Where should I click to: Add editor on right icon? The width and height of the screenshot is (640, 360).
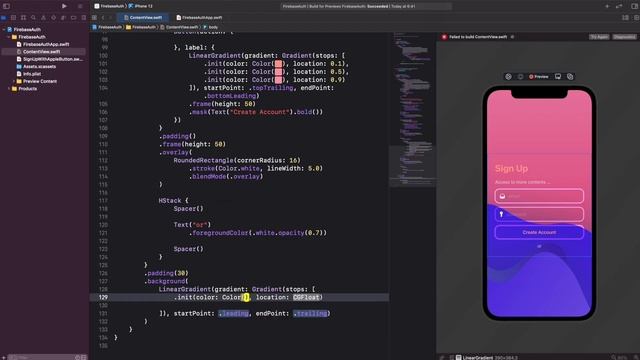pos(636,18)
